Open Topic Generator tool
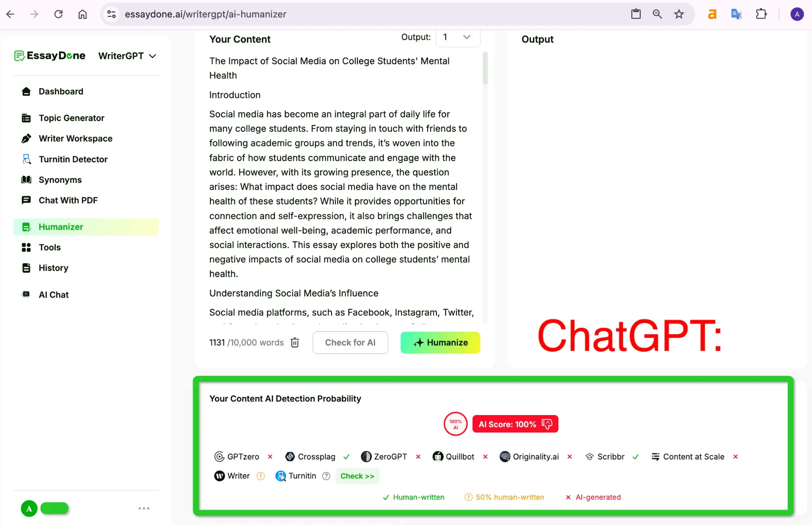 click(72, 118)
